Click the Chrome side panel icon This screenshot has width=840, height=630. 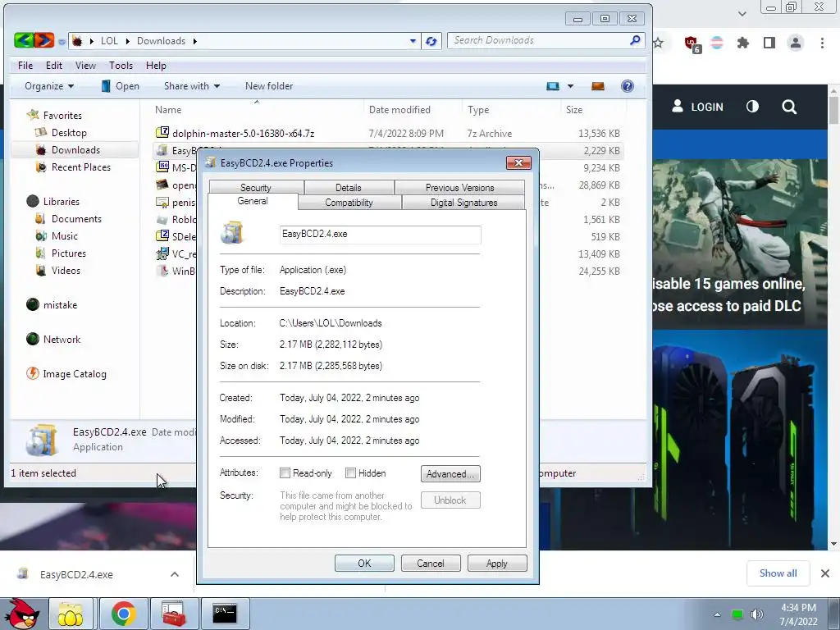[769, 43]
